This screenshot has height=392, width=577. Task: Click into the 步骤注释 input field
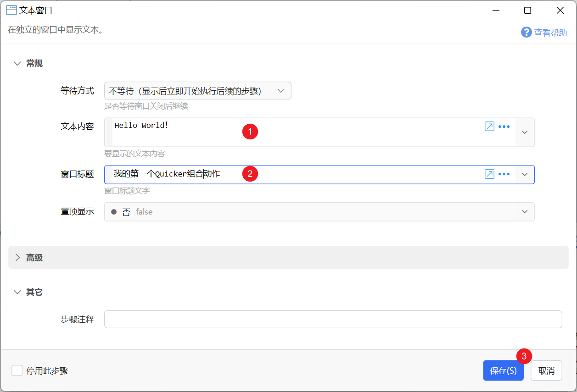[333, 319]
